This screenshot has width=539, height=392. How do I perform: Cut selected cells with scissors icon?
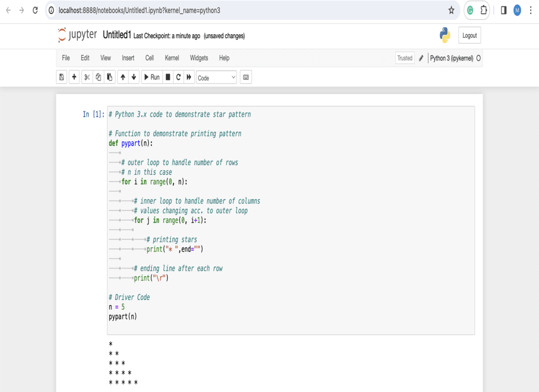(87, 77)
